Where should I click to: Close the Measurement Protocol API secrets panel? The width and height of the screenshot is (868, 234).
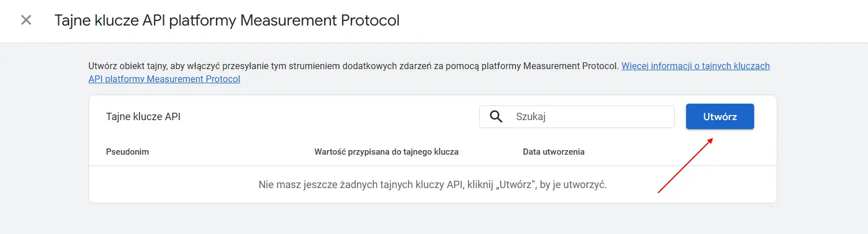pyautogui.click(x=26, y=20)
